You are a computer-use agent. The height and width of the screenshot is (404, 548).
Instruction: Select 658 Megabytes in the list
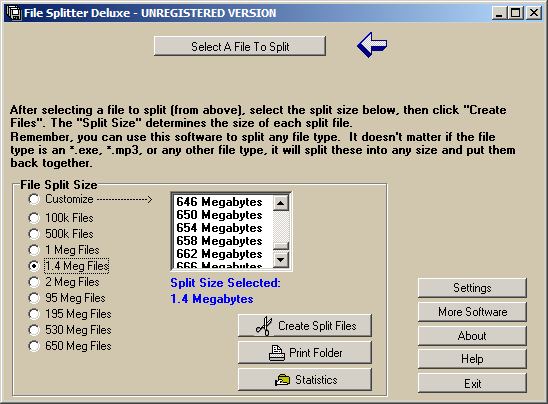(x=219, y=241)
